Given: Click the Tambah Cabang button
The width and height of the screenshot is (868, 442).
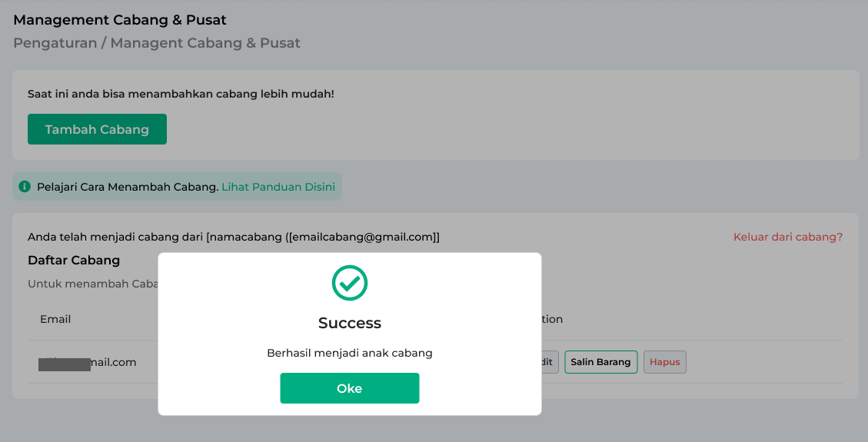Looking at the screenshot, I should (97, 129).
